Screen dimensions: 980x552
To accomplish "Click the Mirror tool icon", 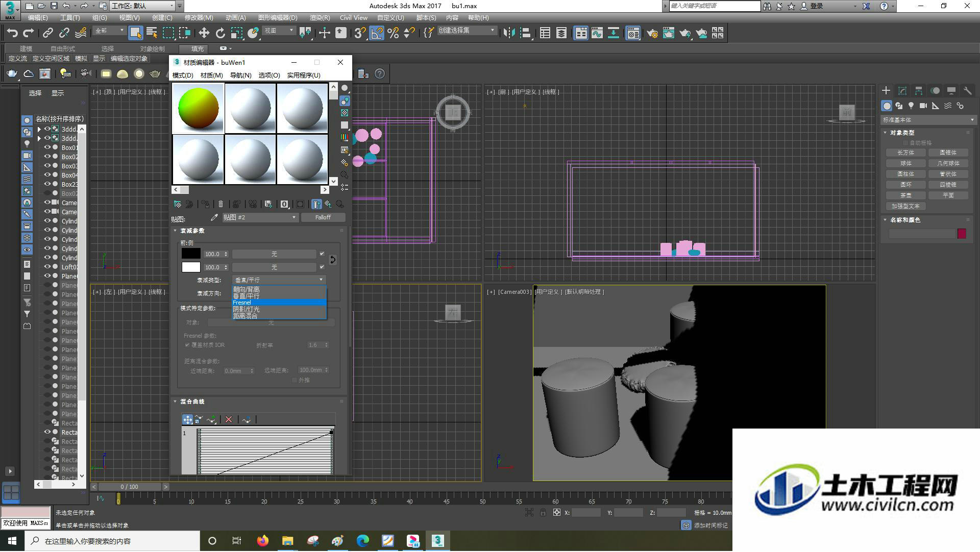I will (x=509, y=33).
